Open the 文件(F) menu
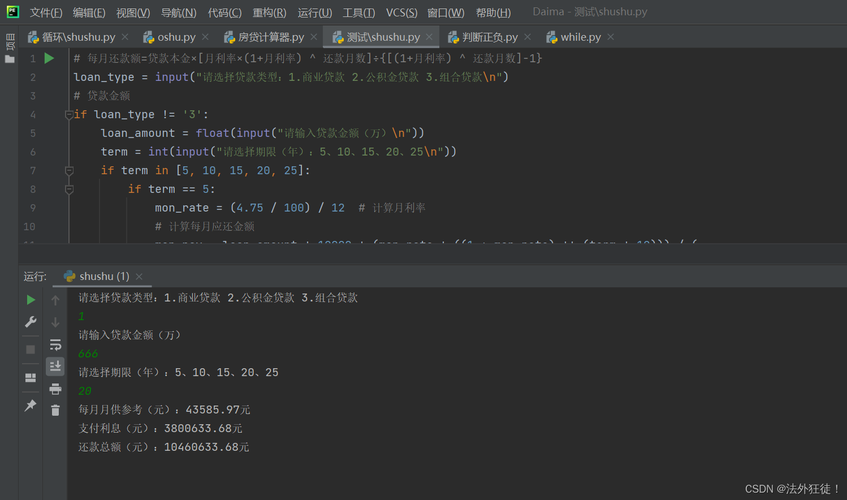Viewport: 847px width, 500px height. pos(45,12)
